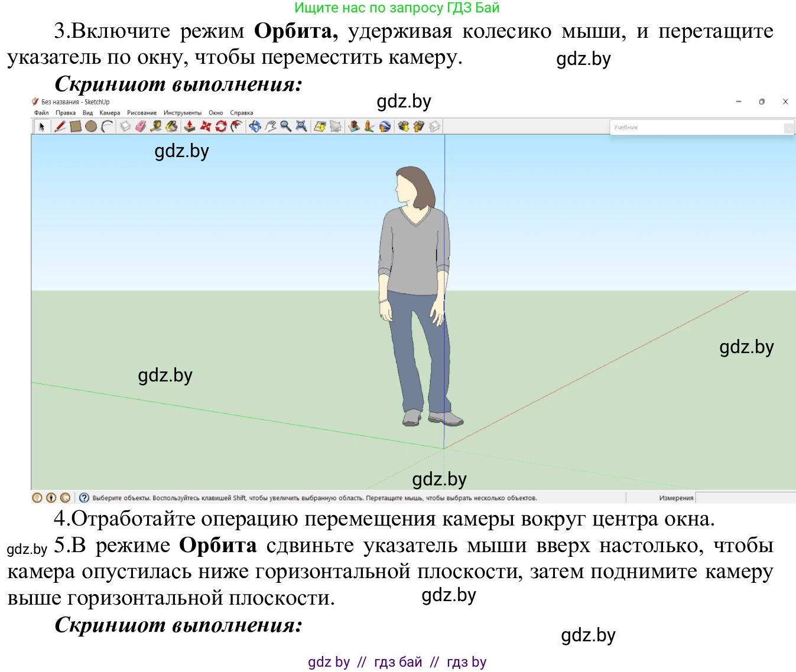Image resolution: width=796 pixels, height=672 pixels.
Task: Activate the Offset tool
Action: 236,126
